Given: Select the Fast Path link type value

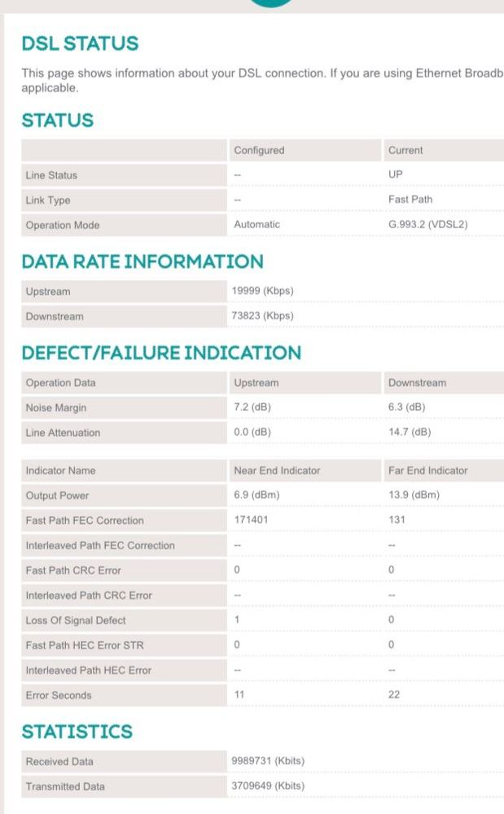Looking at the screenshot, I should pyautogui.click(x=410, y=200).
